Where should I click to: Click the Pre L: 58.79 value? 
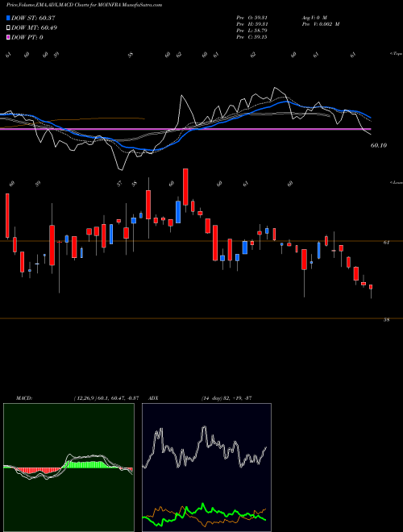pyautogui.click(x=251, y=31)
